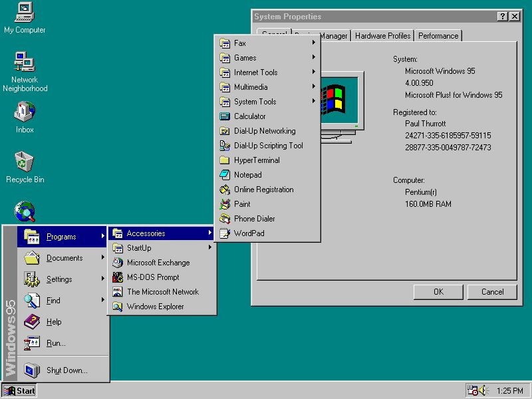Switch to the Performance tab

(438, 36)
